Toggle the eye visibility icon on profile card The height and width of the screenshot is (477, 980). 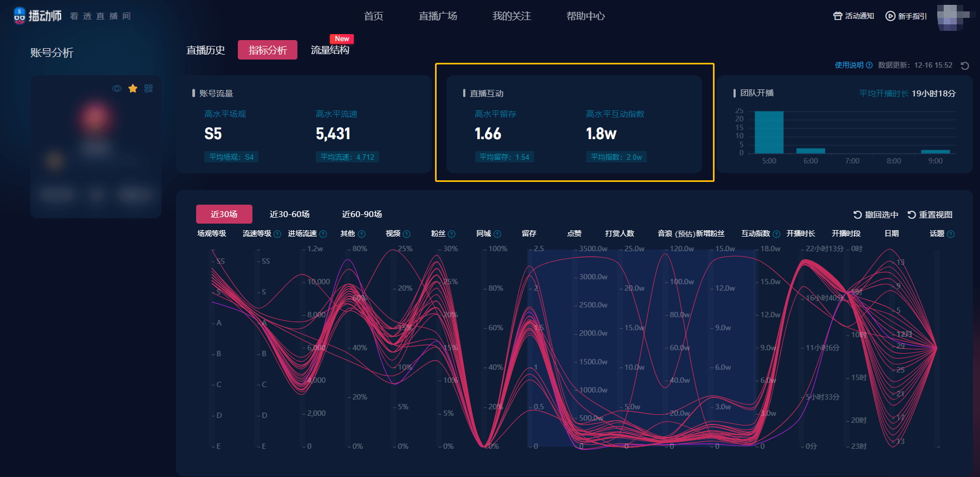(x=116, y=88)
